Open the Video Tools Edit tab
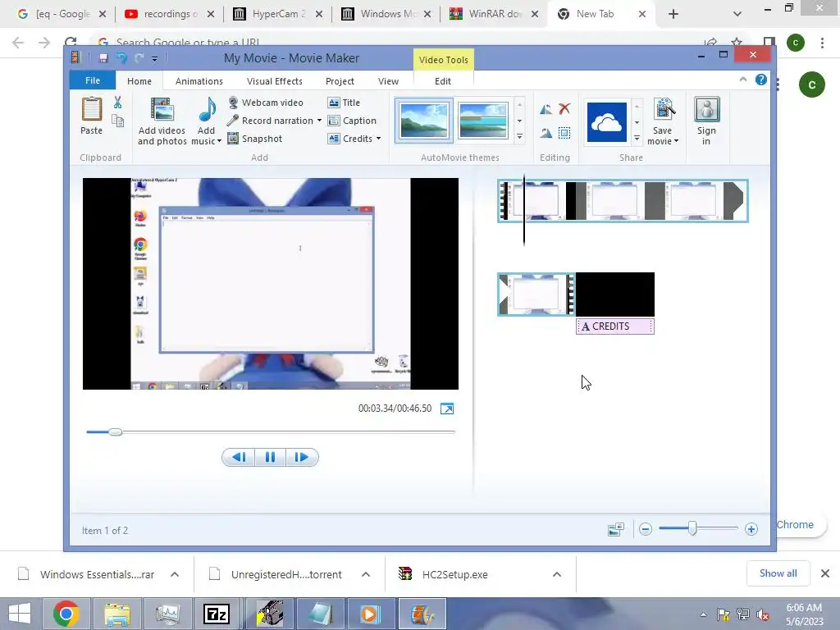Image resolution: width=840 pixels, height=630 pixels. (x=443, y=81)
